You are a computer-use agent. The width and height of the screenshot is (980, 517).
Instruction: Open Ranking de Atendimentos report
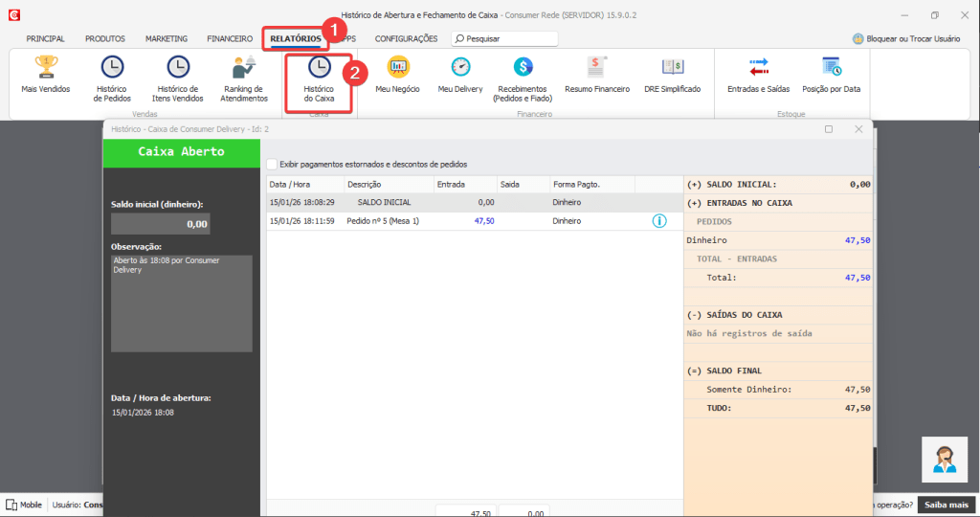pos(242,77)
